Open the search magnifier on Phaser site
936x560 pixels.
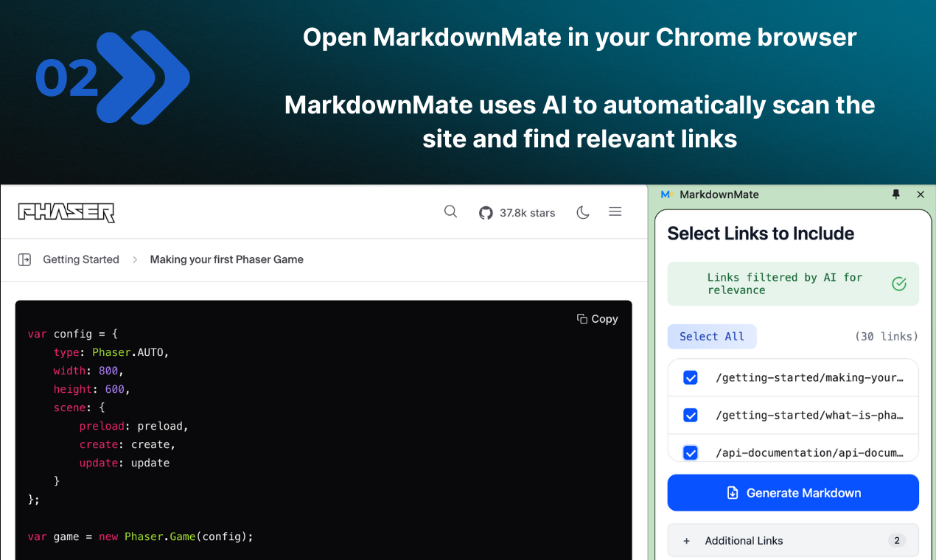(x=451, y=212)
